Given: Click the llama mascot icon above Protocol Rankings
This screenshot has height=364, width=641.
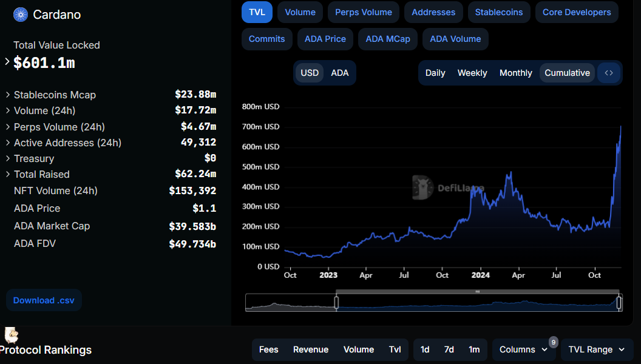Looking at the screenshot, I should tap(11, 335).
